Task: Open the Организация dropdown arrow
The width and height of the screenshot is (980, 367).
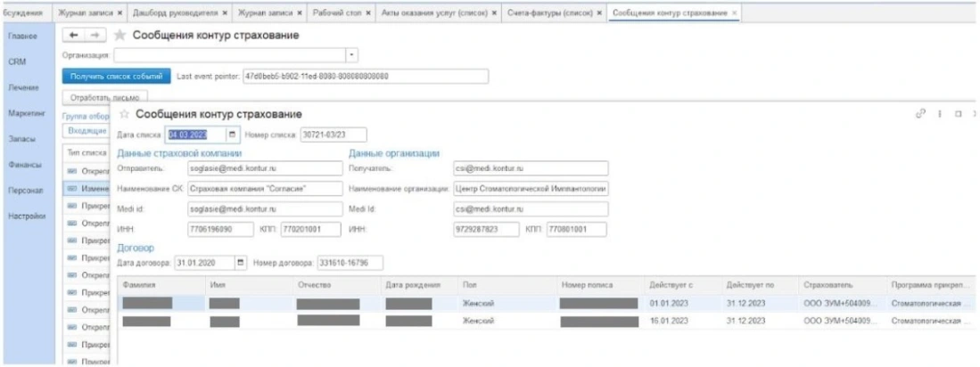Action: pyautogui.click(x=352, y=55)
